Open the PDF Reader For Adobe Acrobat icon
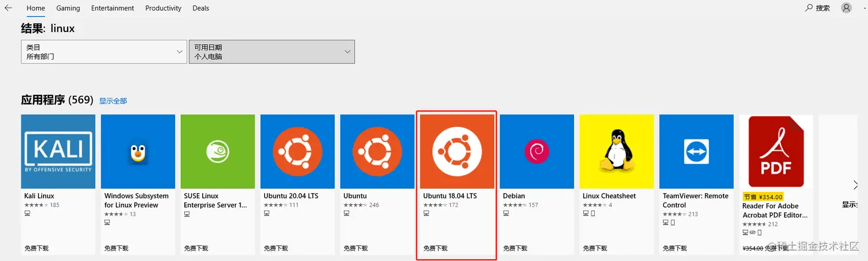 click(x=776, y=151)
